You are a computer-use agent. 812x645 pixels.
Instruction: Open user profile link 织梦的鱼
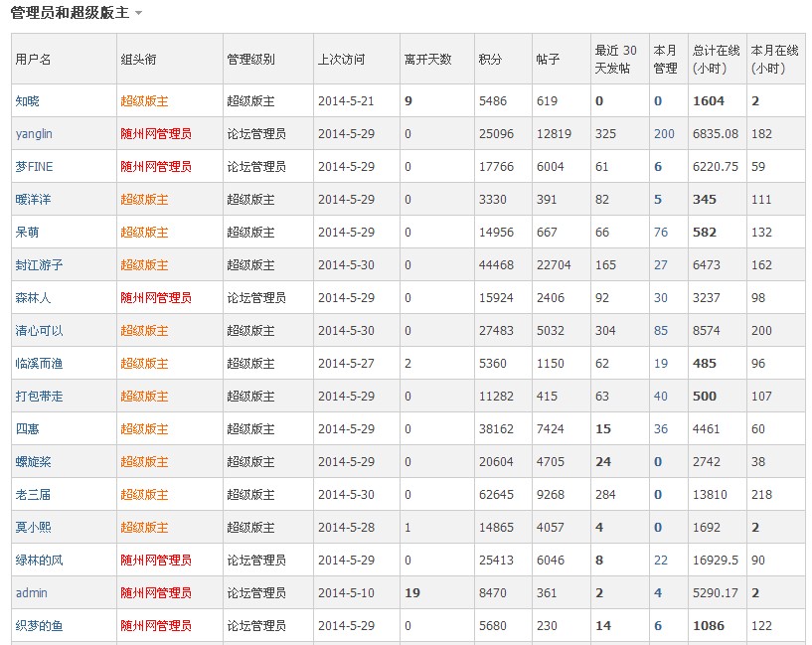point(39,626)
